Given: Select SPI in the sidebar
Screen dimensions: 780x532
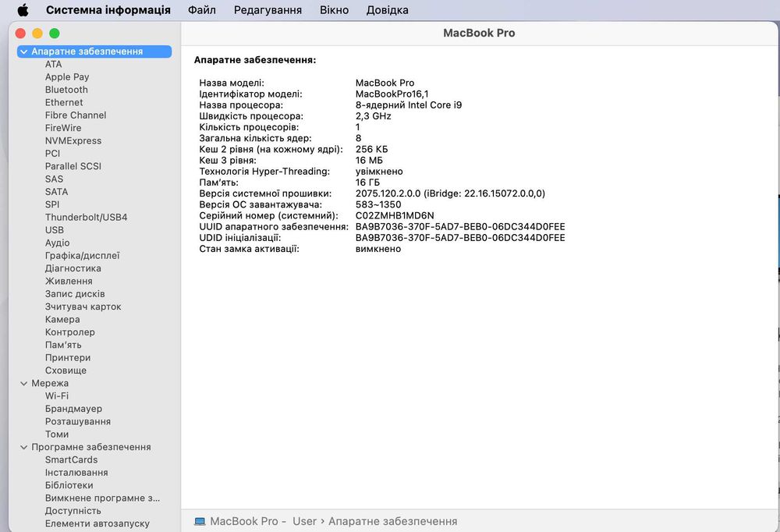Looking at the screenshot, I should pyautogui.click(x=51, y=204).
